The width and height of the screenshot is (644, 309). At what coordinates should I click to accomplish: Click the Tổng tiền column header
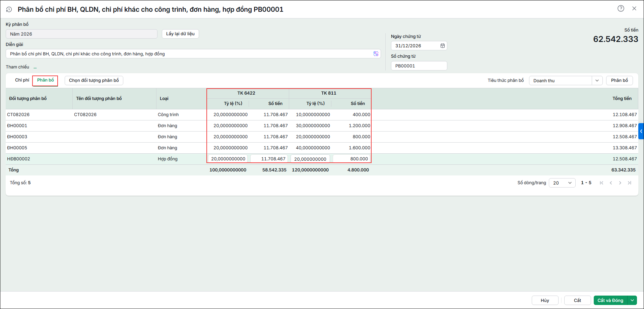[622, 99]
